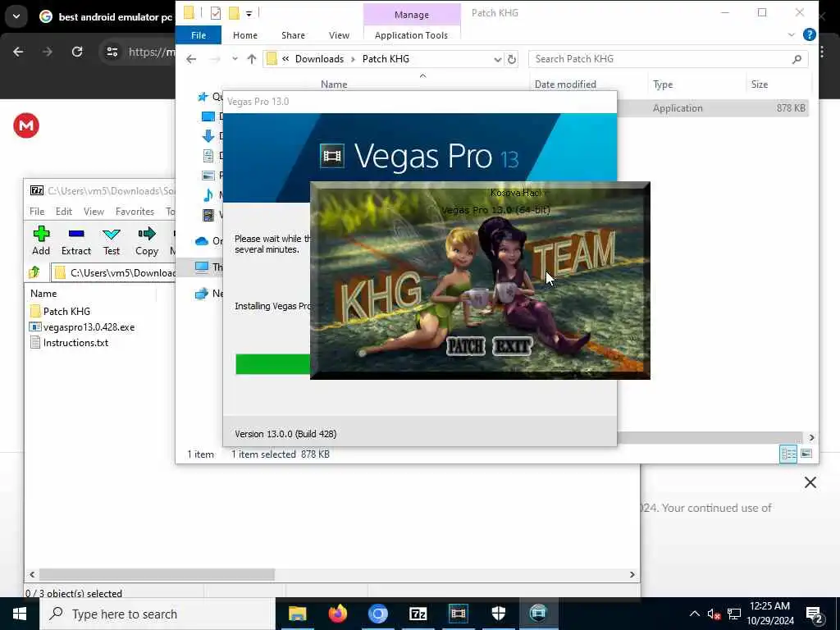Click the Manage contextual tab header
The width and height of the screenshot is (840, 630).
[x=412, y=15]
